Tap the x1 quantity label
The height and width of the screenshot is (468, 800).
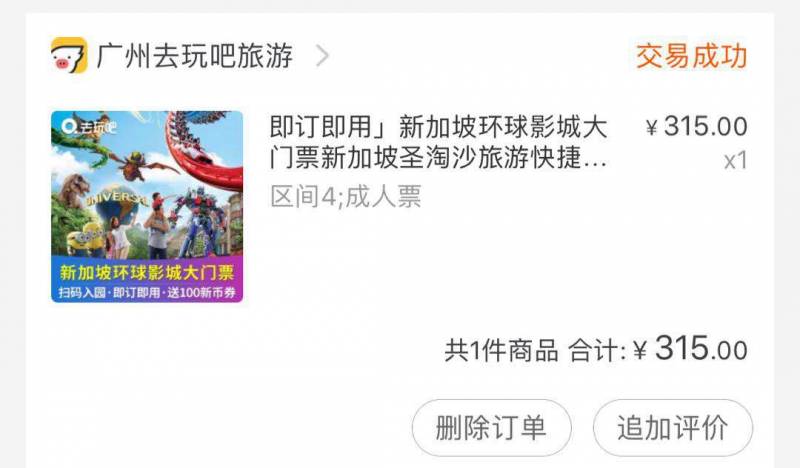pyautogui.click(x=735, y=160)
